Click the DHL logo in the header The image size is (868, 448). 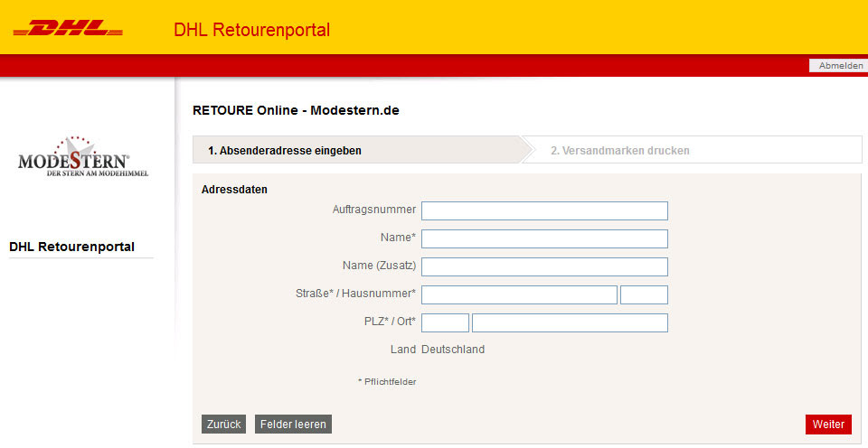tap(68, 28)
